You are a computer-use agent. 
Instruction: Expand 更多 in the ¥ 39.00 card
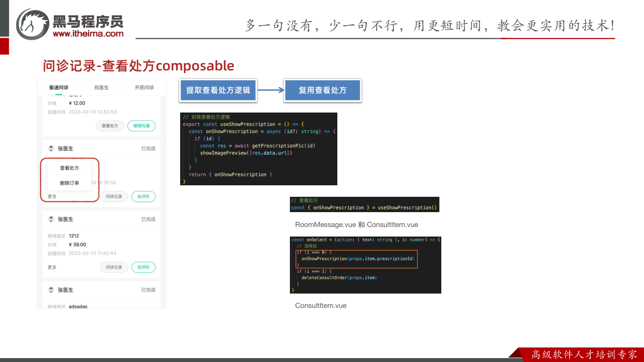[x=52, y=267]
